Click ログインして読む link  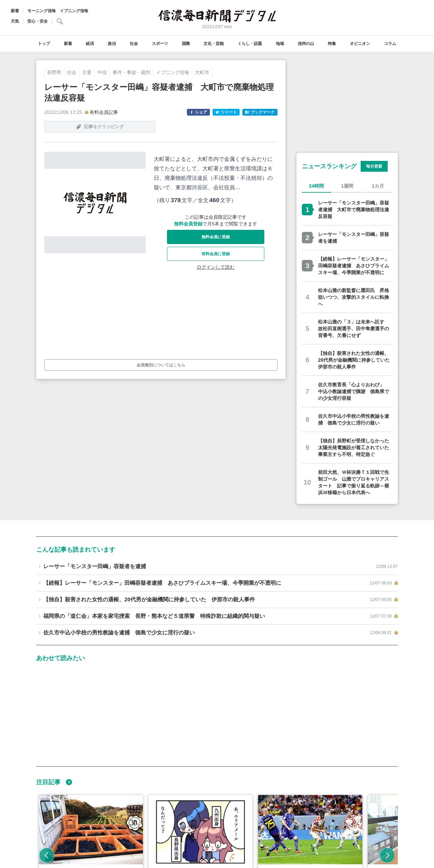[x=216, y=267]
